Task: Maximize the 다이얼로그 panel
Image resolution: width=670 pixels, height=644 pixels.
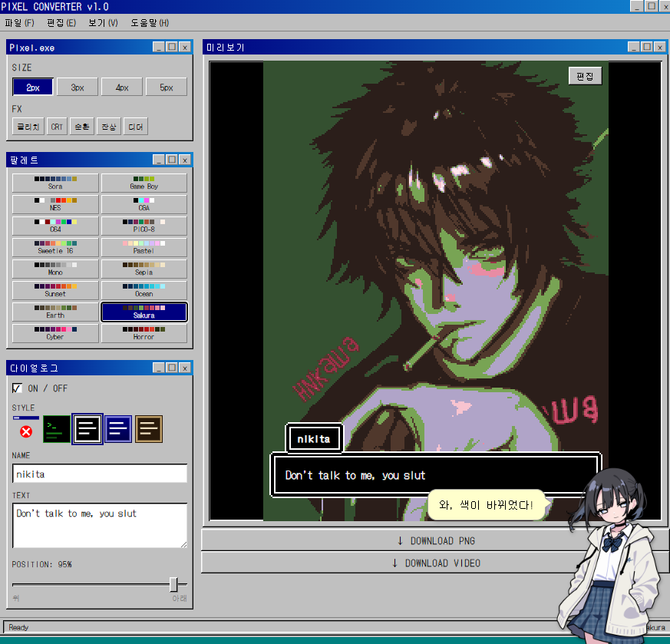Action: (x=172, y=368)
